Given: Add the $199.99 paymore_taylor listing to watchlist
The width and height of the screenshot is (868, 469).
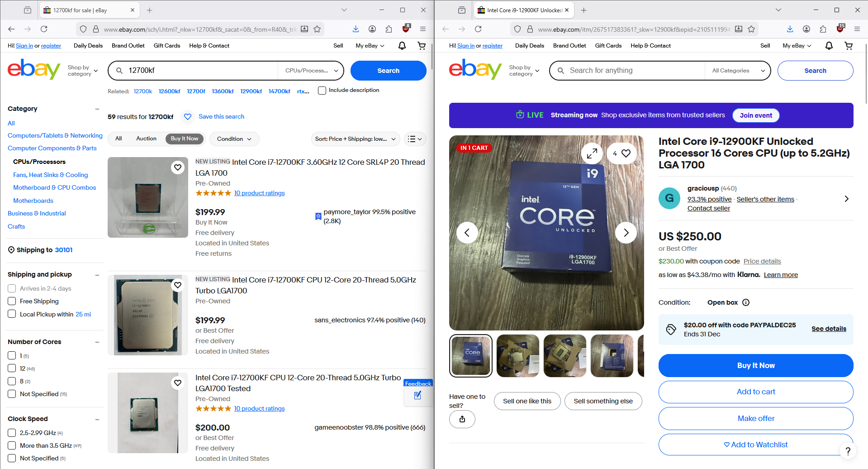Looking at the screenshot, I should pyautogui.click(x=178, y=167).
